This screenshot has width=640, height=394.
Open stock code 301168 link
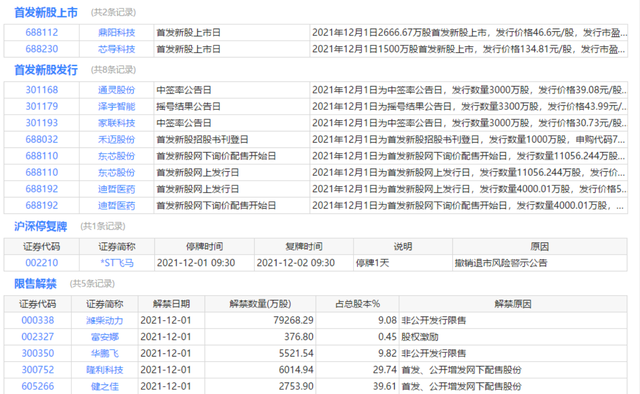click(42, 90)
